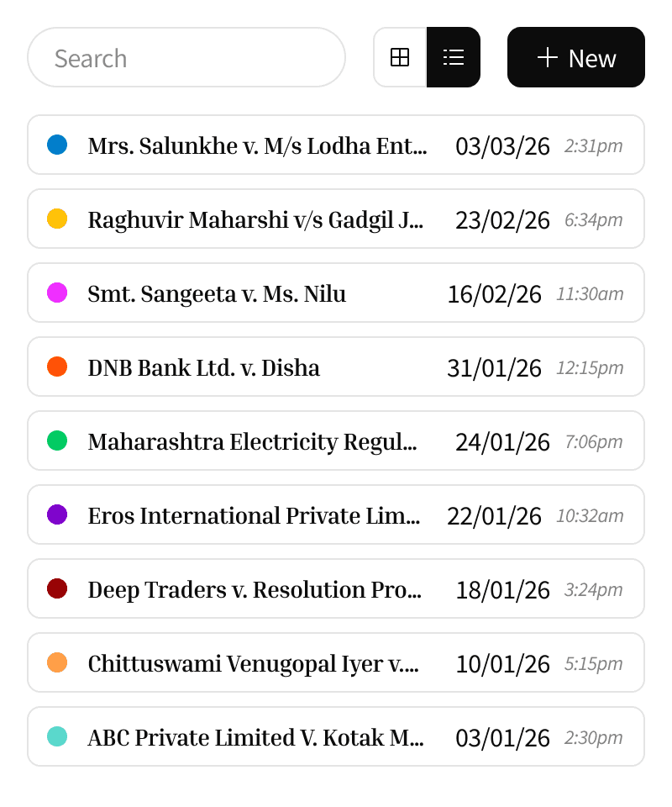Click the green dot beside Maharashtra Electricity
This screenshot has height=807, width=672.
tap(57, 440)
